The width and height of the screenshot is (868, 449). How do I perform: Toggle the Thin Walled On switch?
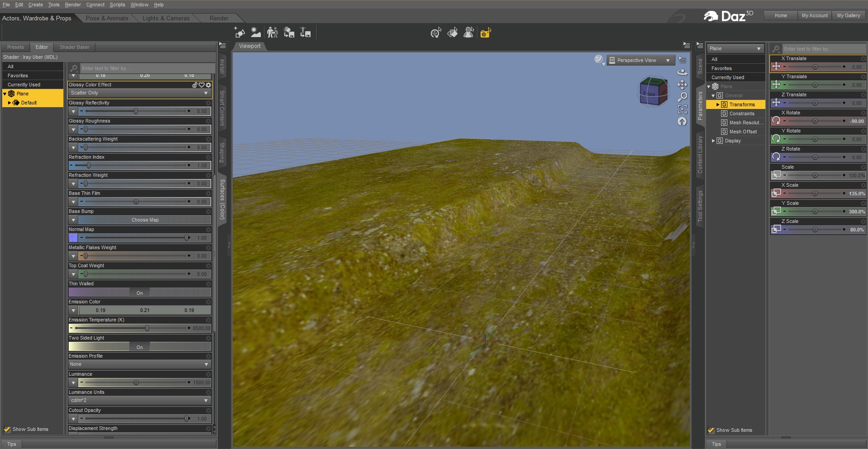pyautogui.click(x=140, y=293)
